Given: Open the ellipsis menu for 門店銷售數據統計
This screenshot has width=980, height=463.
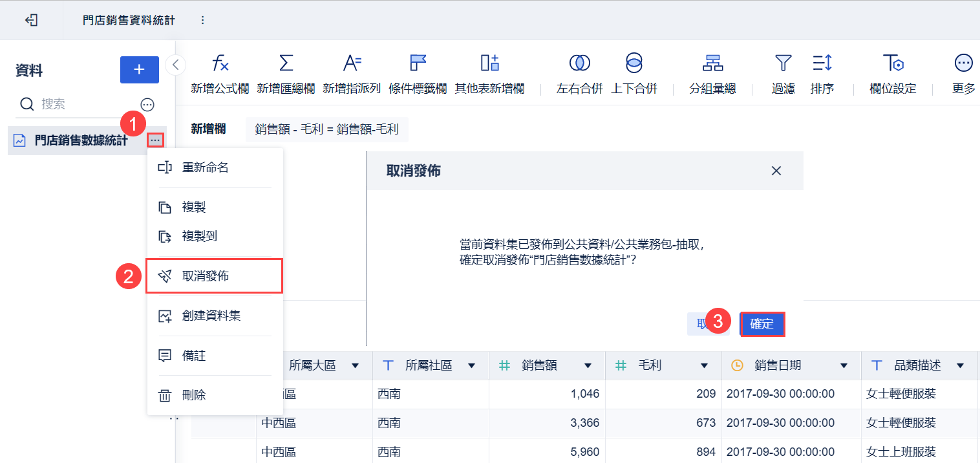Looking at the screenshot, I should click(x=155, y=140).
